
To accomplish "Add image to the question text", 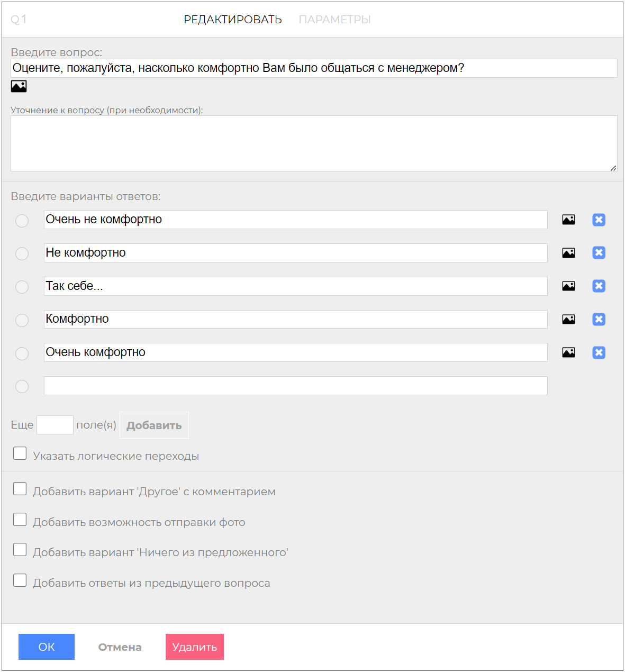I will [19, 86].
